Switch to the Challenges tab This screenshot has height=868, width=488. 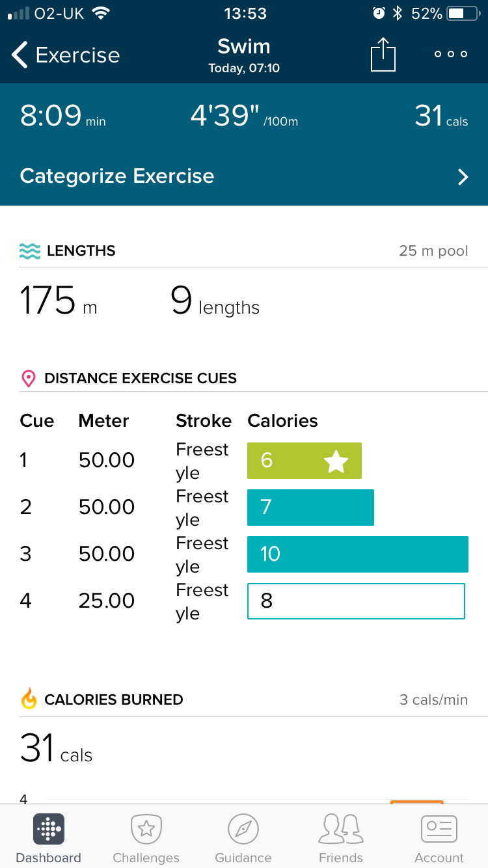click(146, 839)
